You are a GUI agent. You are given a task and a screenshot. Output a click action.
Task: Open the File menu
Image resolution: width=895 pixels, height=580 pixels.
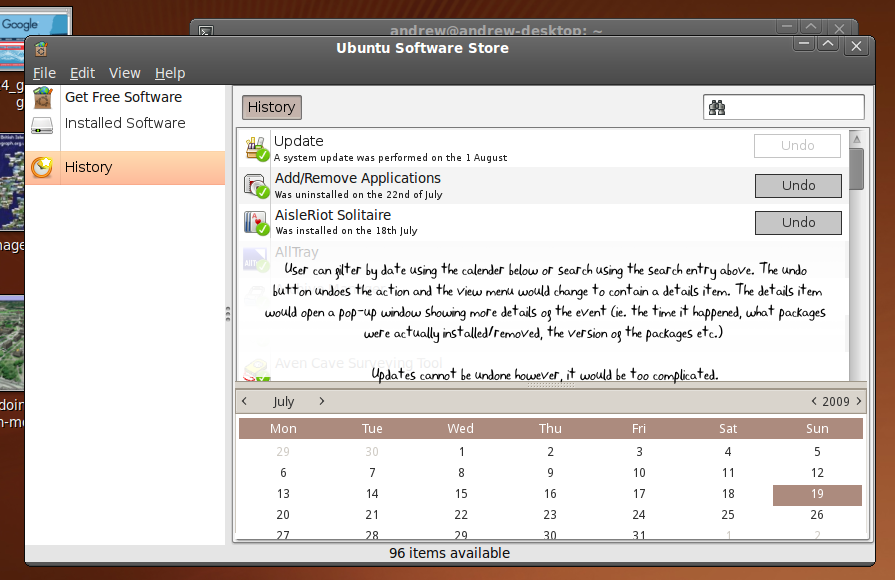click(x=44, y=73)
